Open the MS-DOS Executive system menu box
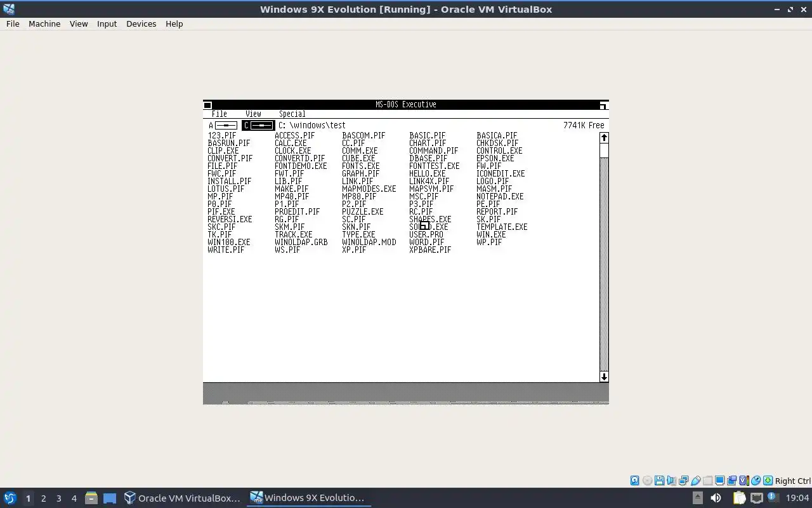Screen dimensions: 812x508 207,105
